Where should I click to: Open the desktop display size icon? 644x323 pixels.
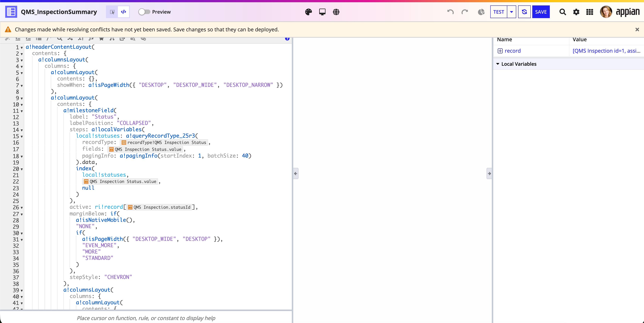click(322, 12)
